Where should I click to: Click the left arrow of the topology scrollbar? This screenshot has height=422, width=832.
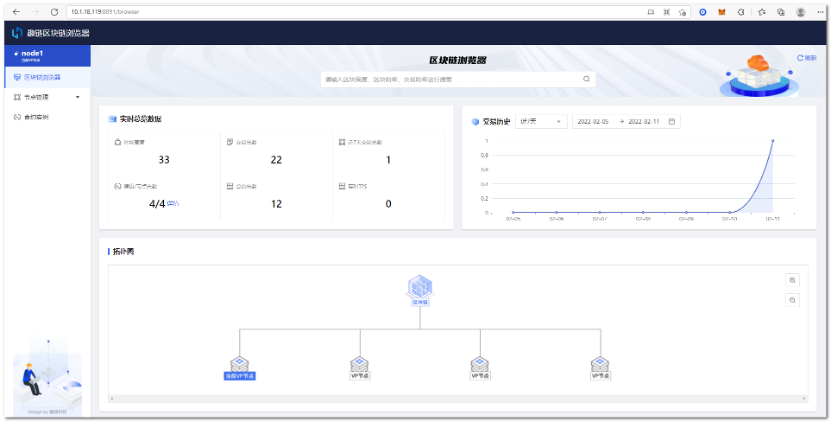111,398
